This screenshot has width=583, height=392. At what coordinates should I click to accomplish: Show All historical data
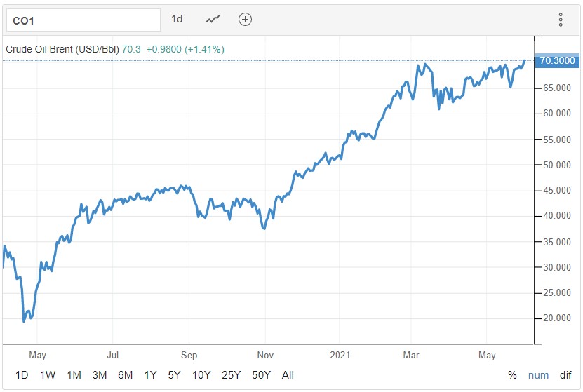click(x=288, y=375)
